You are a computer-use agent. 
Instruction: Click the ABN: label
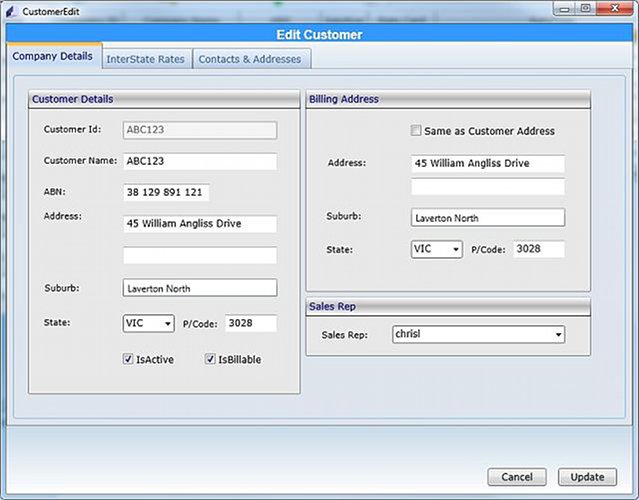coord(55,192)
